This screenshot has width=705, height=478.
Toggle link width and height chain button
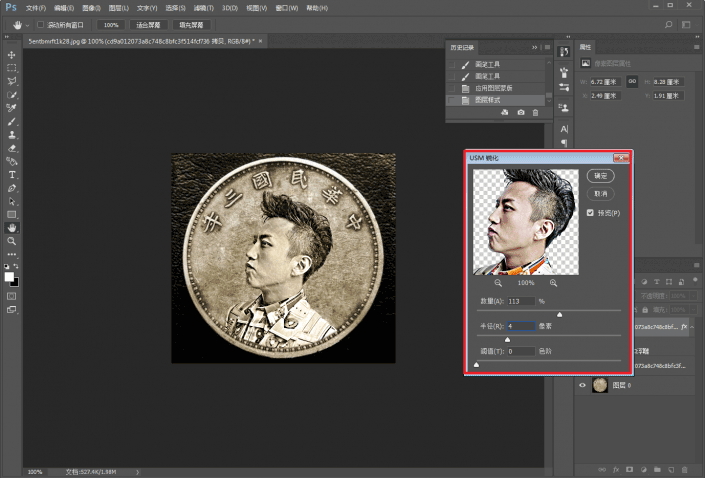(632, 81)
